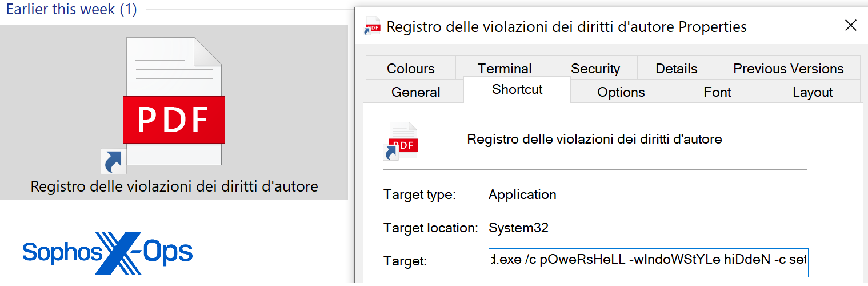
Task: Switch to the Colours tab
Action: pos(410,69)
